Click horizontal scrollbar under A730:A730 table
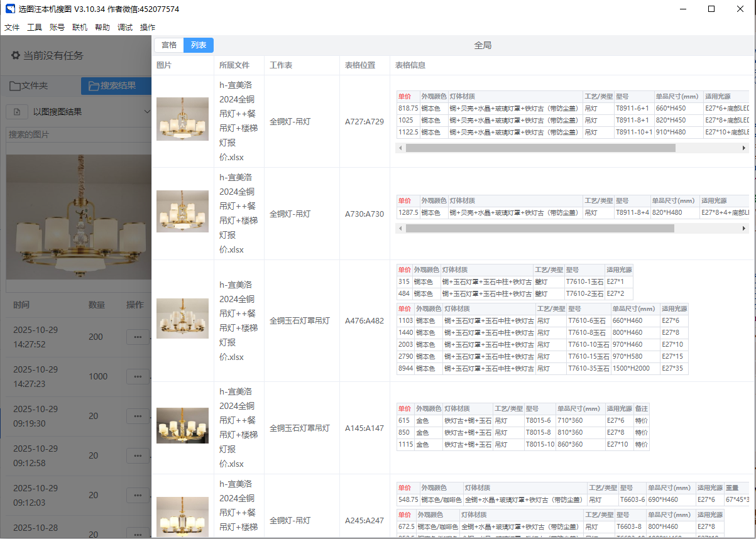The height and width of the screenshot is (539, 756). (x=539, y=229)
